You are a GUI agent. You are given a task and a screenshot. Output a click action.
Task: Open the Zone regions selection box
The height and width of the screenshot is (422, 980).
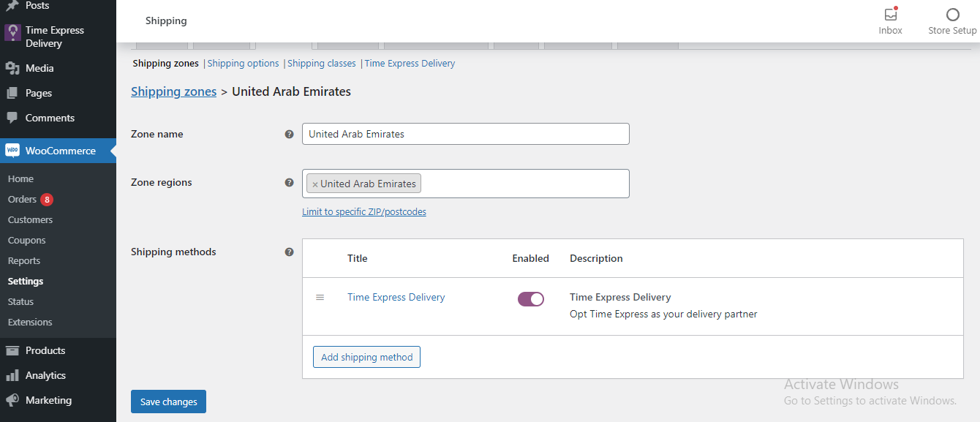[x=466, y=184]
